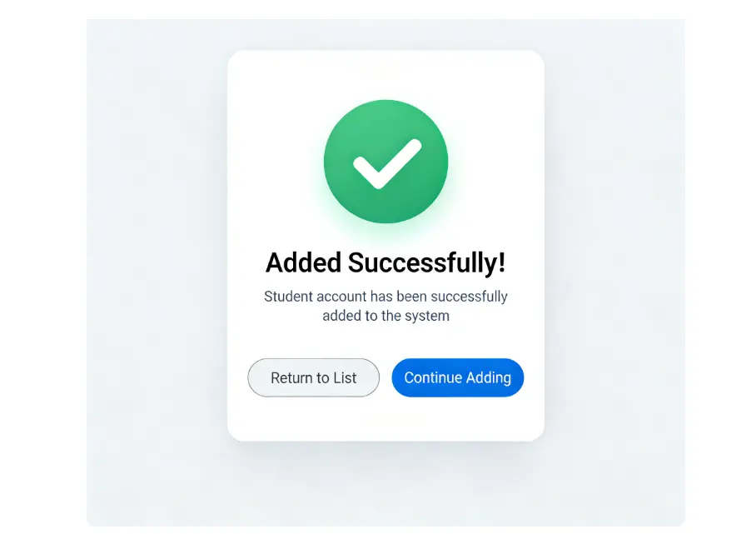Click the green success checkmark icon
756x534 pixels.
tap(385, 162)
